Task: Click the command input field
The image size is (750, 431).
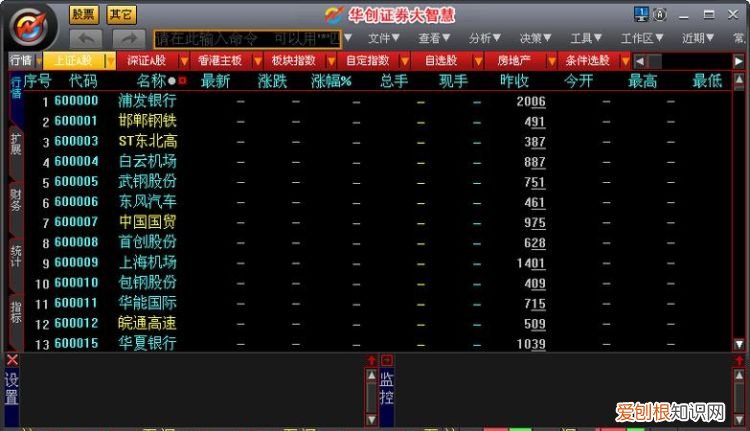Action: click(x=245, y=38)
